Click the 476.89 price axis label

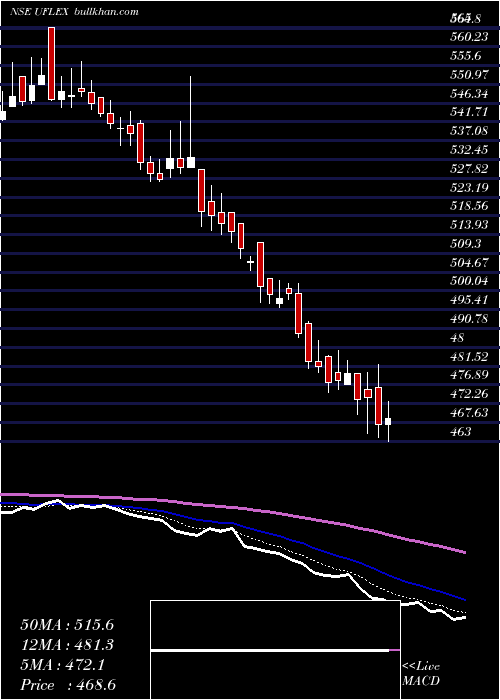click(x=468, y=376)
